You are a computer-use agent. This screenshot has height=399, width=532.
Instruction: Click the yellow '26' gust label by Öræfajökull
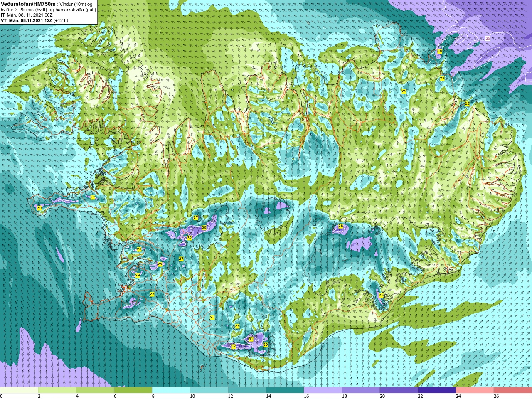point(381,295)
